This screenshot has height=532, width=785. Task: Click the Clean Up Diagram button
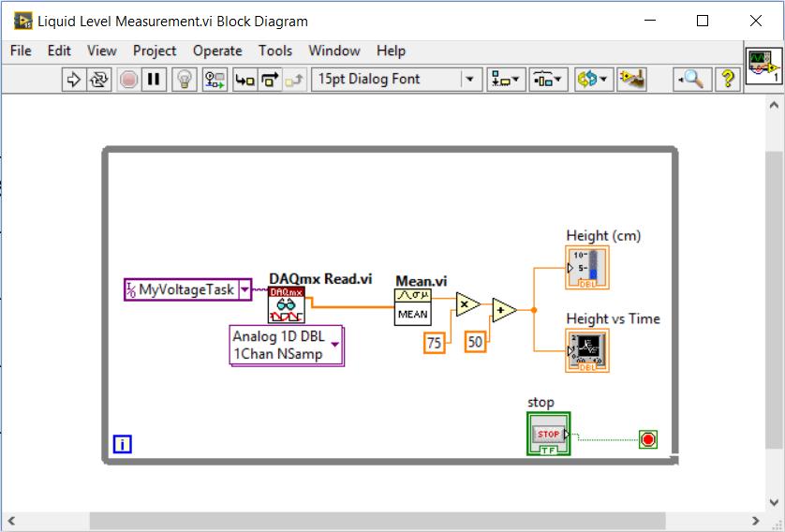631,79
